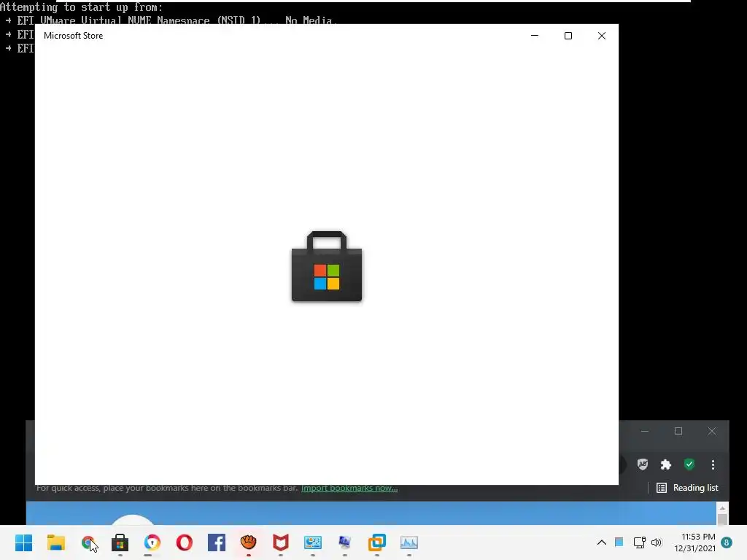The image size is (747, 560).
Task: Open Reading list in Chrome
Action: 687,488
